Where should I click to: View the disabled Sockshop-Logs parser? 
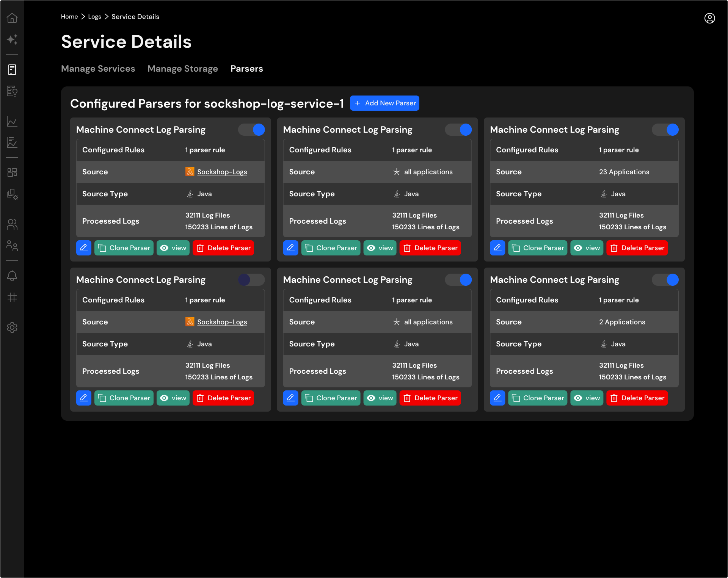point(173,398)
